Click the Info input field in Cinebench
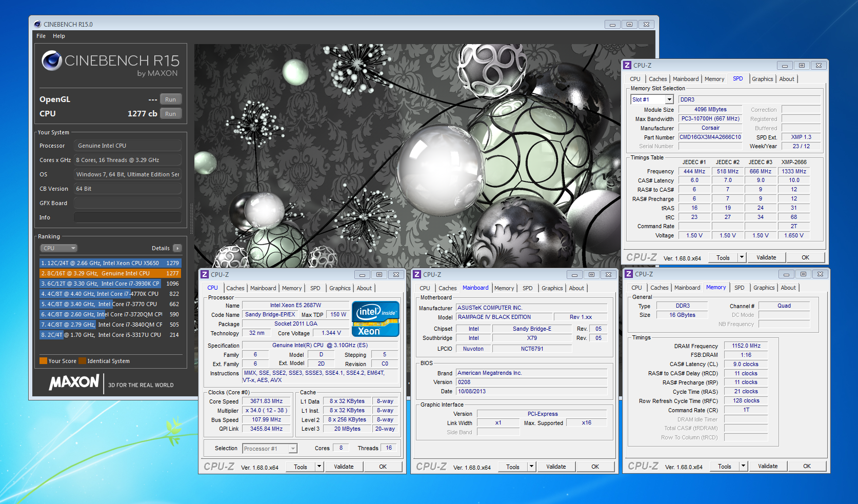858x504 pixels. pyautogui.click(x=128, y=217)
